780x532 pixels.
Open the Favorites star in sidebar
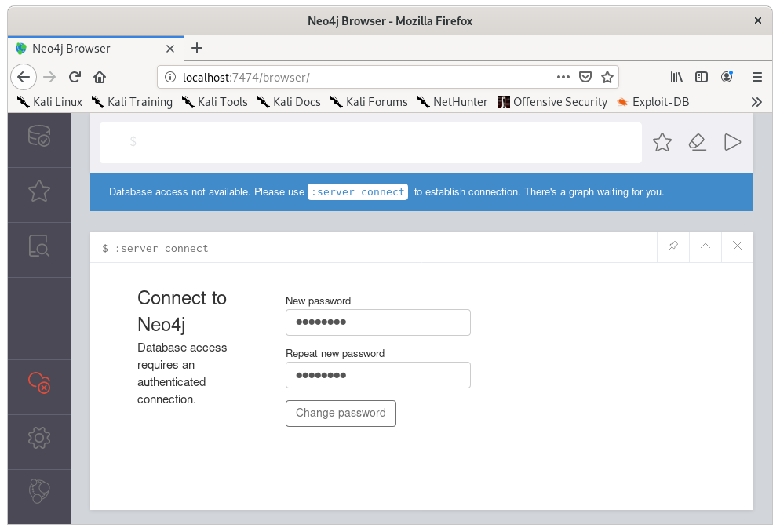click(38, 191)
